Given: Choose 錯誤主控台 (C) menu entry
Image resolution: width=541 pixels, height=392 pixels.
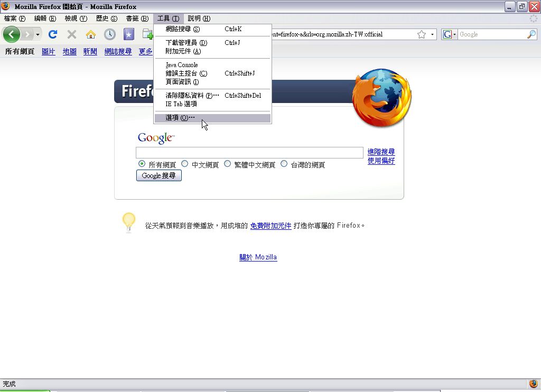Looking at the screenshot, I should pos(212,73).
